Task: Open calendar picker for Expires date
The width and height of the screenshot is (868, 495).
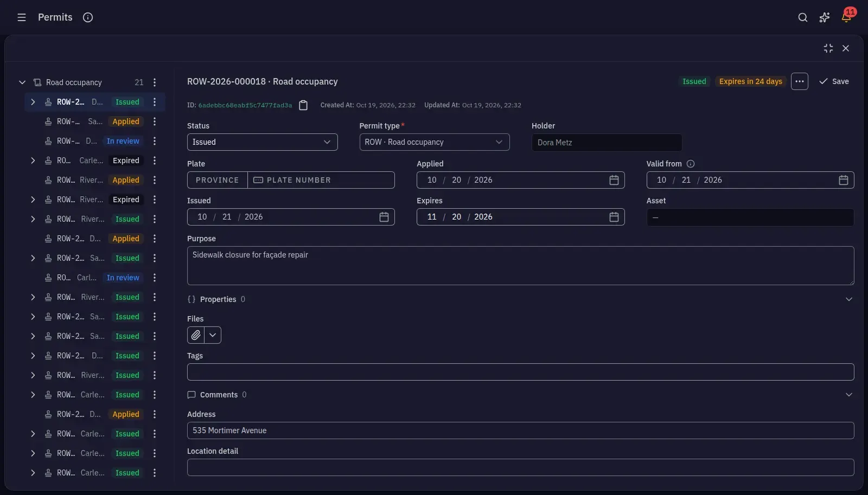Action: pos(614,217)
